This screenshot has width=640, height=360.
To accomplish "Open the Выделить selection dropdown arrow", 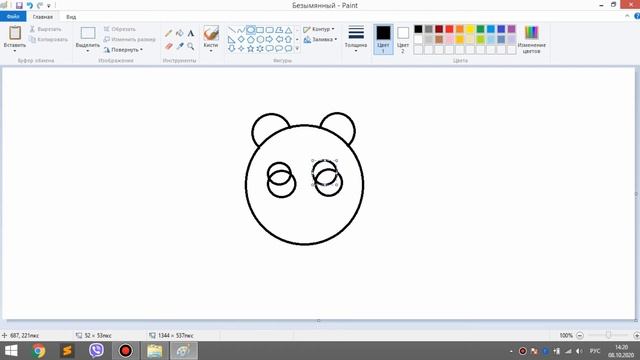I will pyautogui.click(x=88, y=51).
